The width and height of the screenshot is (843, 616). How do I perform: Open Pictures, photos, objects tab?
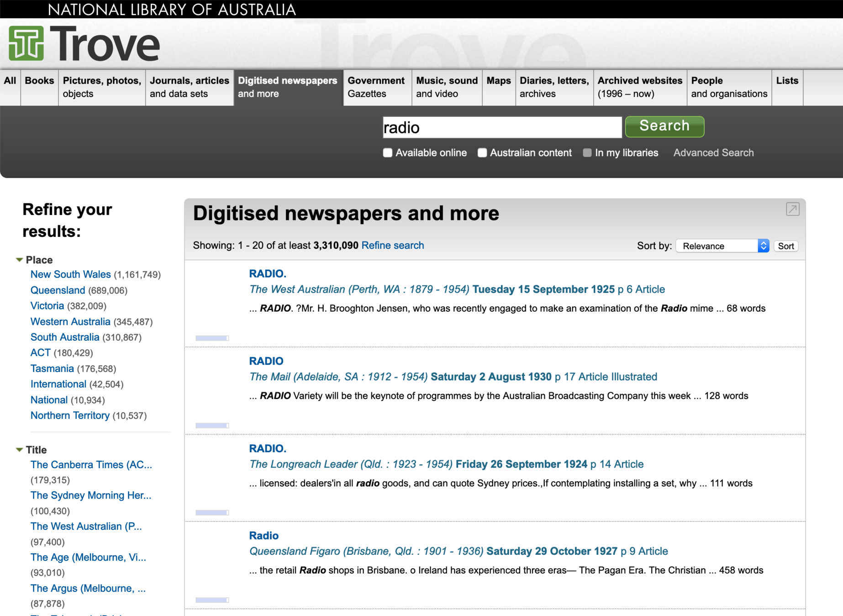pyautogui.click(x=102, y=87)
